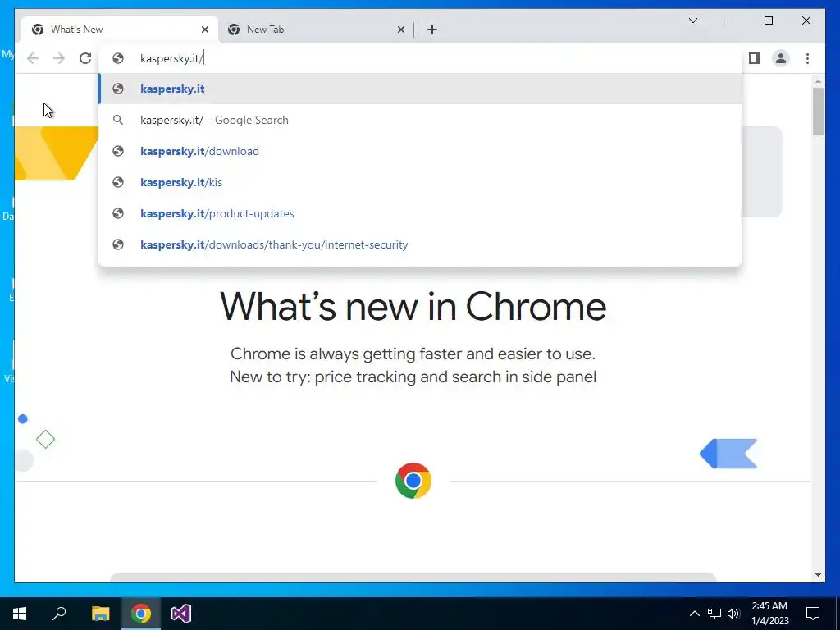Open the profile avatar menu
The height and width of the screenshot is (630, 840).
(781, 58)
